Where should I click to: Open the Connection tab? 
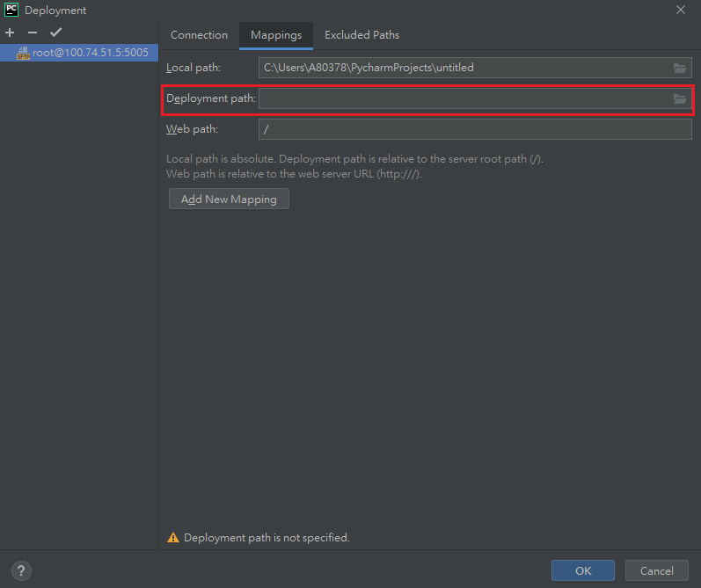coord(199,35)
